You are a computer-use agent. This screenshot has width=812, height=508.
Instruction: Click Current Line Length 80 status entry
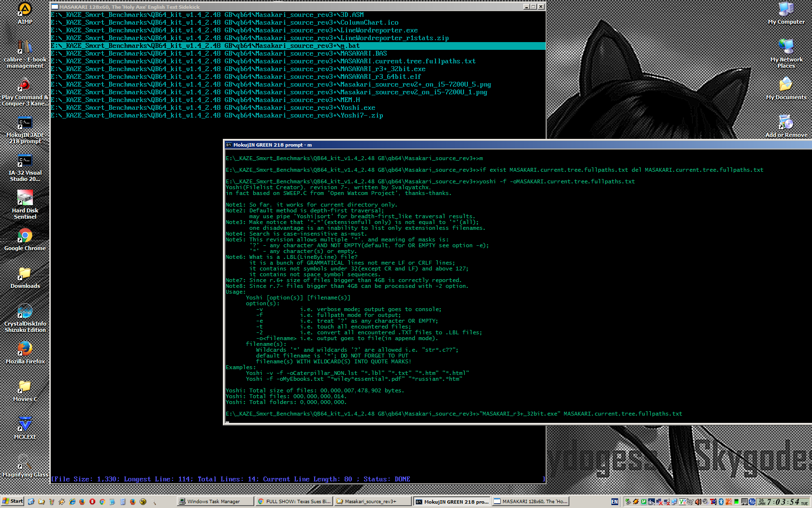[307, 479]
